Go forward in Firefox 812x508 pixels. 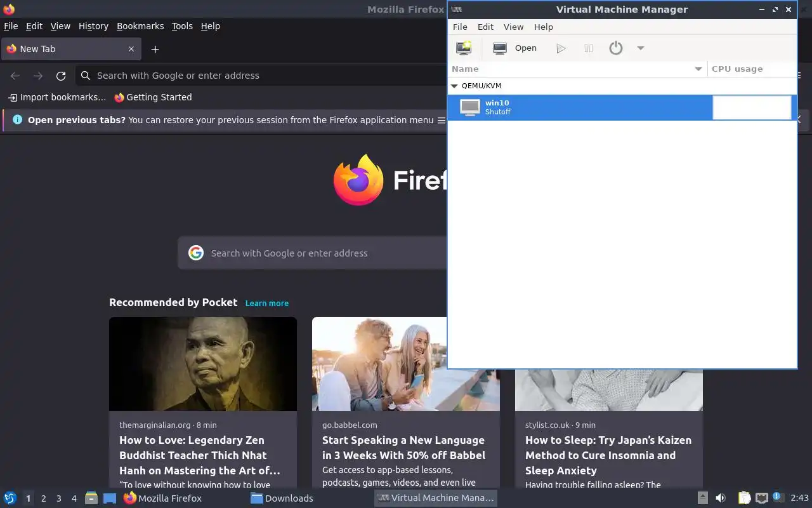[x=38, y=76]
